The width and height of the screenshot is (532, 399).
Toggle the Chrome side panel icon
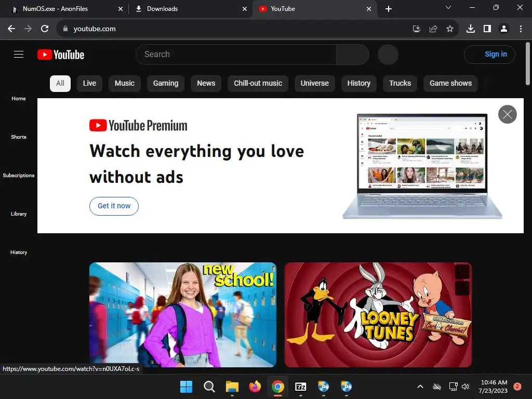coord(487,29)
